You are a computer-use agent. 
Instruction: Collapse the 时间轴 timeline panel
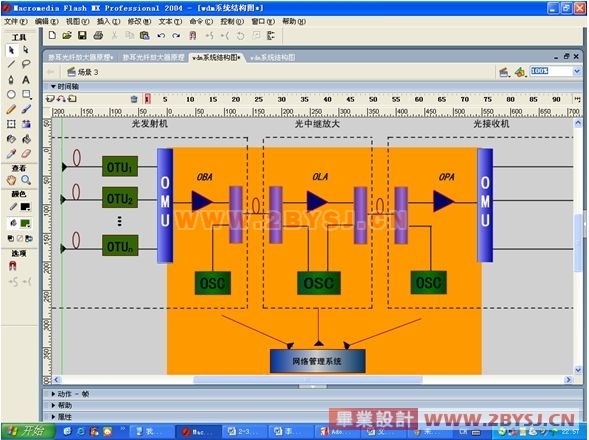pos(65,86)
